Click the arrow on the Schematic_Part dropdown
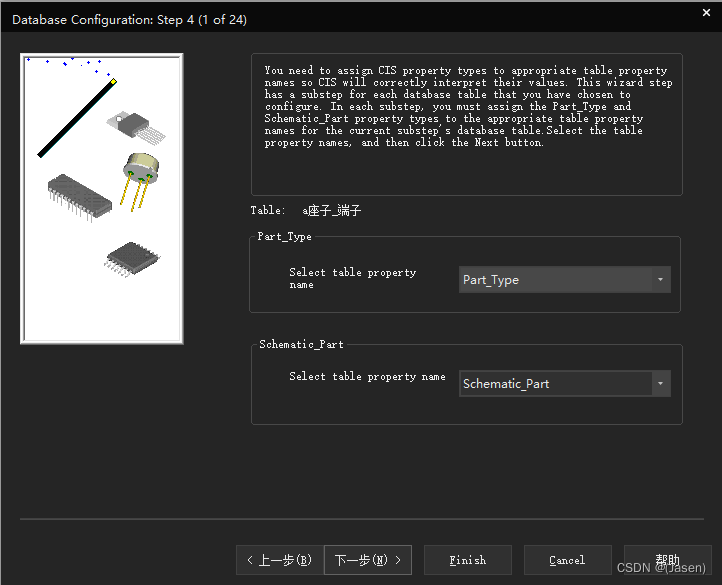The width and height of the screenshot is (722, 585). pos(660,384)
